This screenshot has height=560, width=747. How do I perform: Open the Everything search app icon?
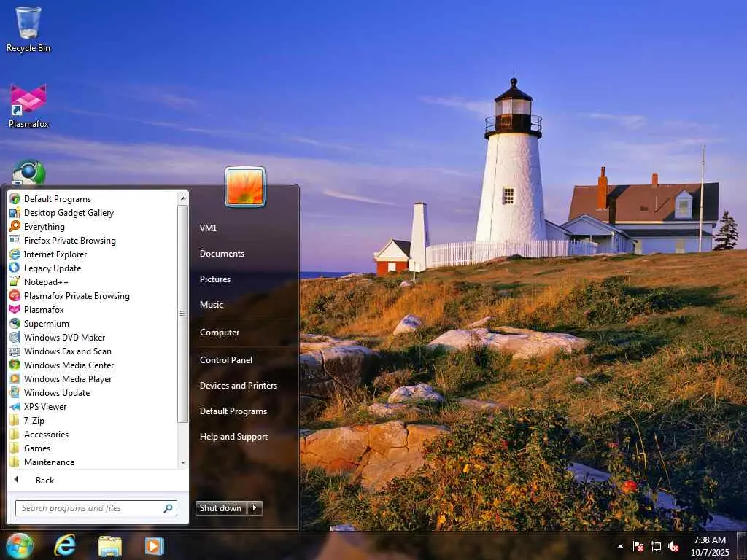click(x=15, y=227)
